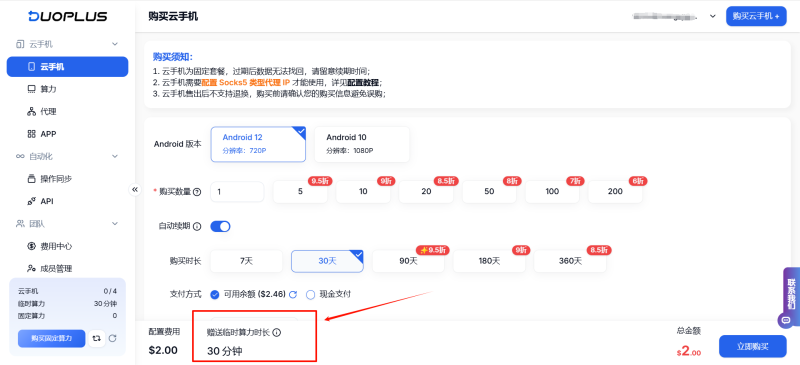800x365 pixels.
Task: Click the 立即购买 button
Action: [753, 346]
